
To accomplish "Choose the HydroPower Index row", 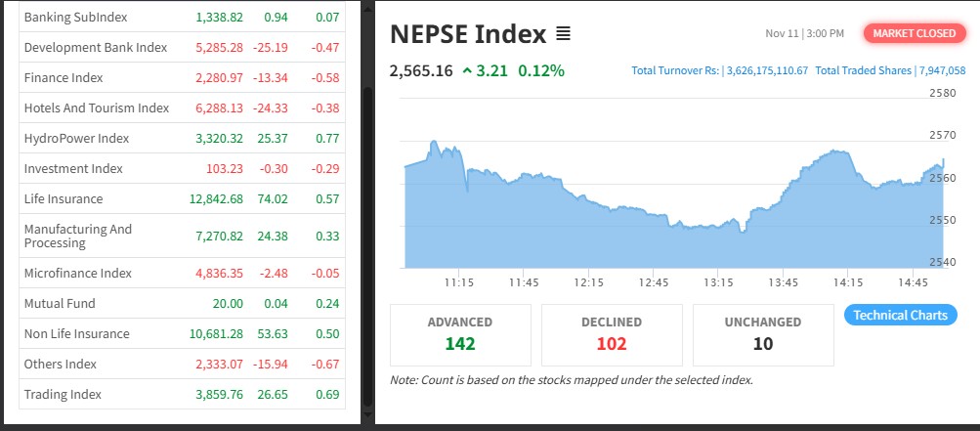I will pyautogui.click(x=76, y=138).
